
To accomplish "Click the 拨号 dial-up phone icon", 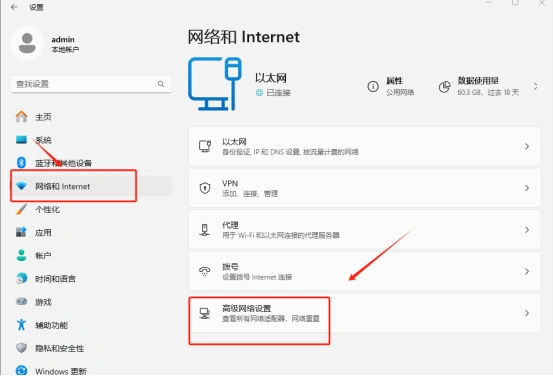I will [205, 271].
